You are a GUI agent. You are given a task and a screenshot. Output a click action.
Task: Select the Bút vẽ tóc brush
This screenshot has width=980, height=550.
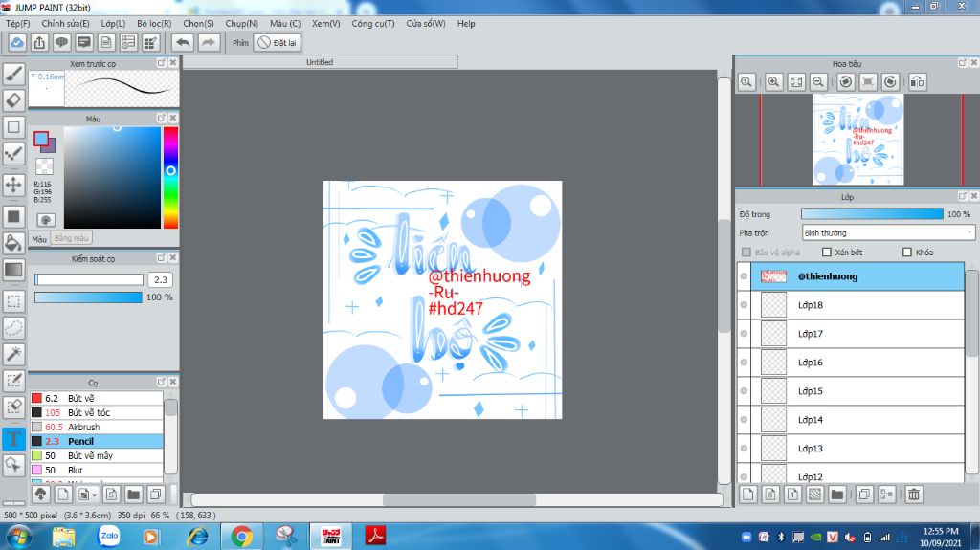pos(97,412)
